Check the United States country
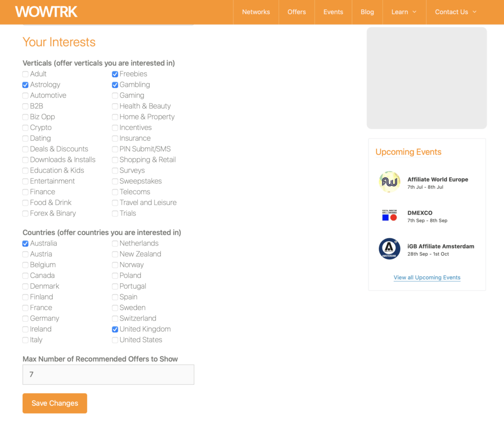The height and width of the screenshot is (425, 504). tap(115, 340)
